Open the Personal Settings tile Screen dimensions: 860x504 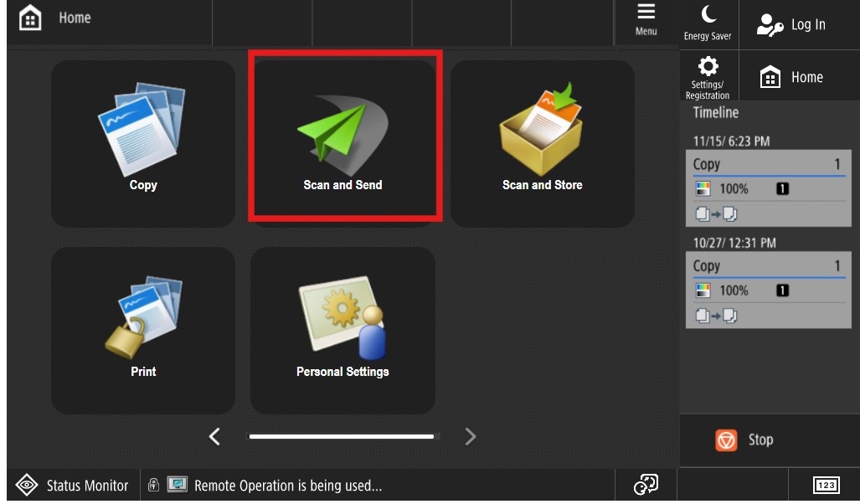point(342,330)
